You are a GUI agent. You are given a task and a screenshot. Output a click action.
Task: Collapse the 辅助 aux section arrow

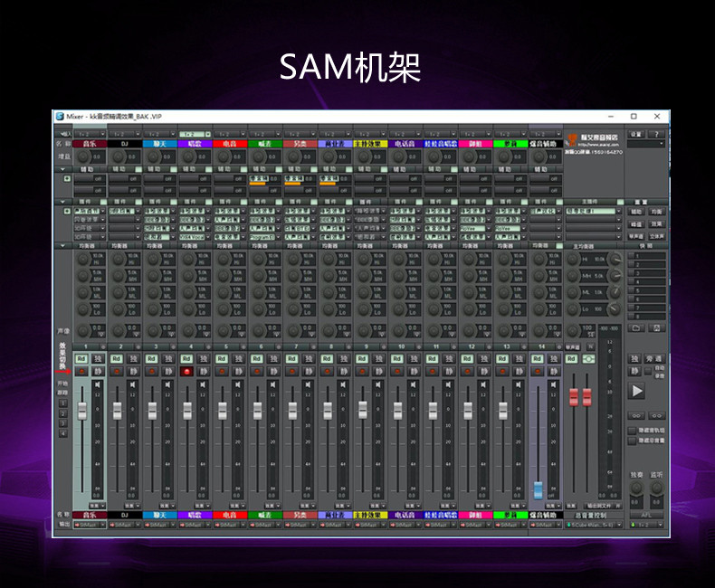[62, 169]
